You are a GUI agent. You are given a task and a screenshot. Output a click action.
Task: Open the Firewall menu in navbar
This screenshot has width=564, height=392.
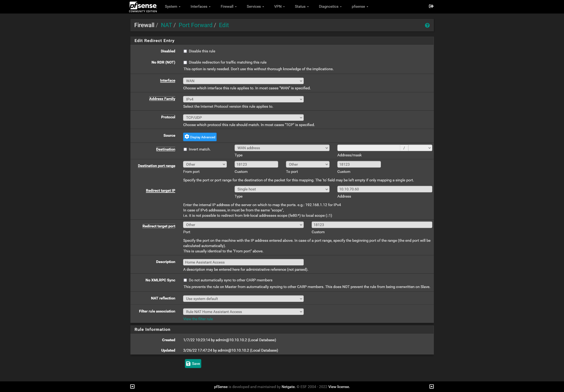tap(228, 6)
